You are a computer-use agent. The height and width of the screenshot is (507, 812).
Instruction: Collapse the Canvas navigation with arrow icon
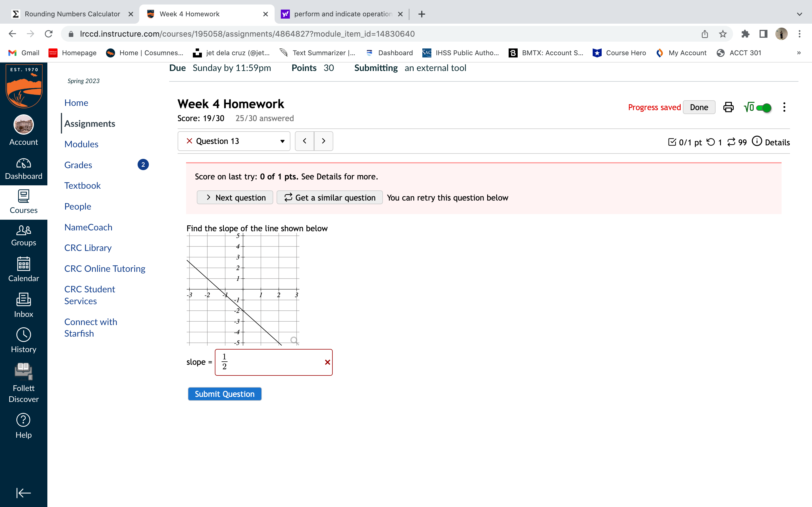(x=23, y=493)
